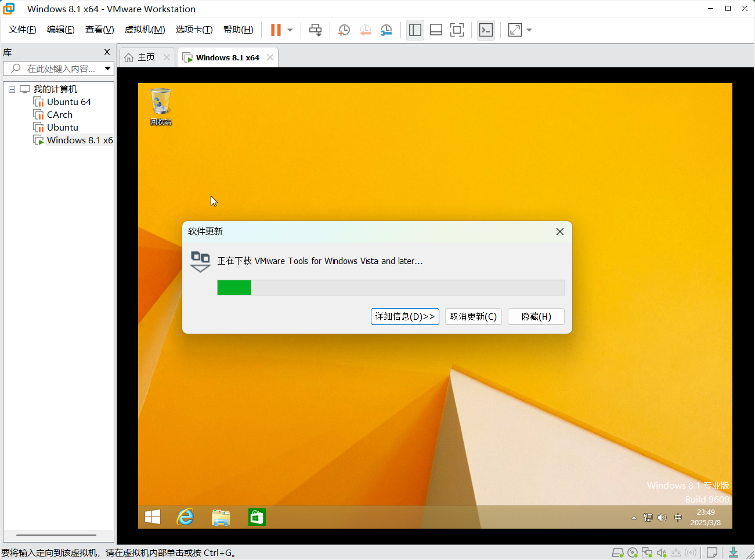Click the message log note icon
755x560 pixels.
pos(712,552)
